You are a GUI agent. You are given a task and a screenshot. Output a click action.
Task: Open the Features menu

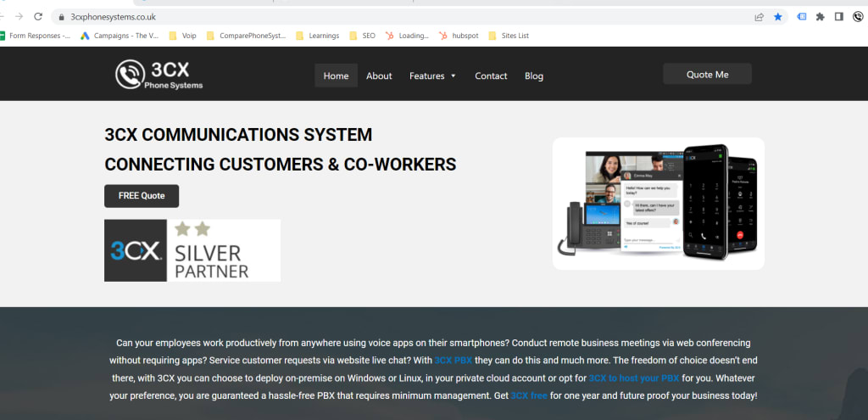pos(427,76)
